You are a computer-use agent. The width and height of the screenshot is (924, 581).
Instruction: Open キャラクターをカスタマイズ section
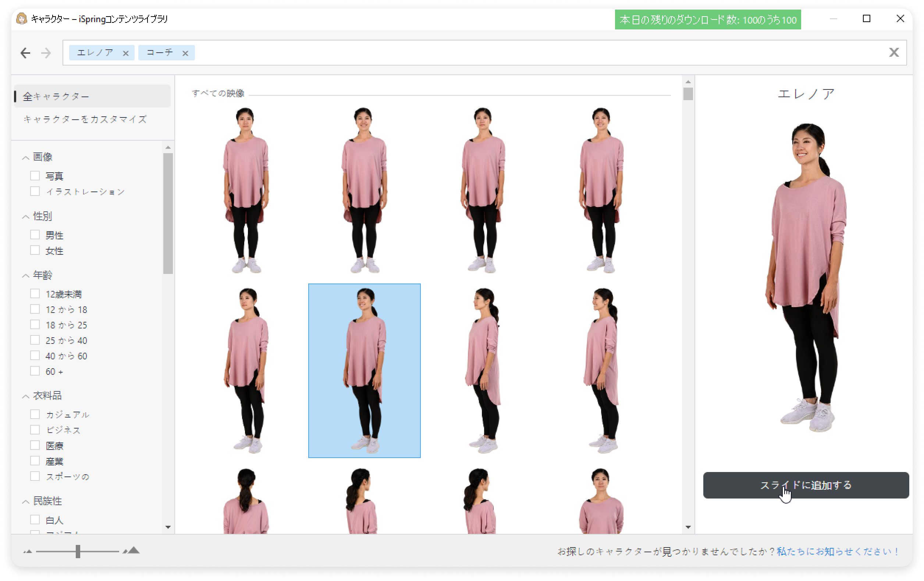(x=85, y=119)
